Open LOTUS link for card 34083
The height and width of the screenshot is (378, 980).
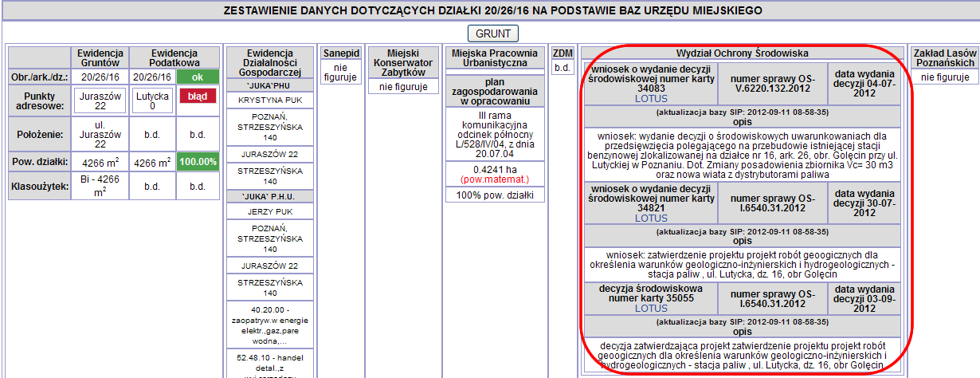[x=651, y=99]
